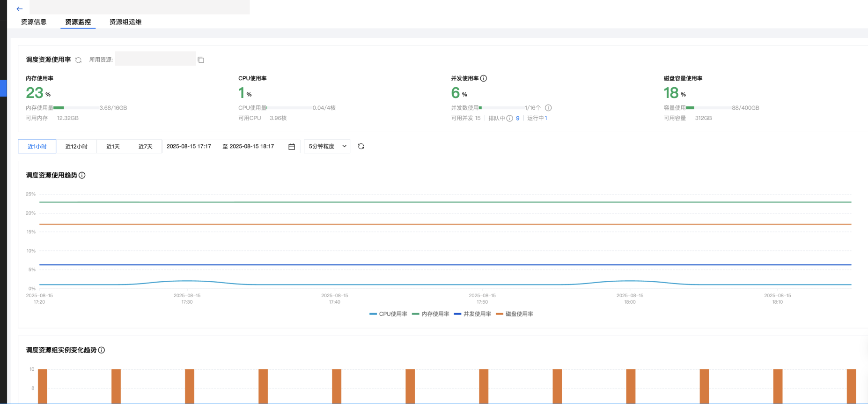Click refresh icon beside granularity dropdown

(x=361, y=146)
